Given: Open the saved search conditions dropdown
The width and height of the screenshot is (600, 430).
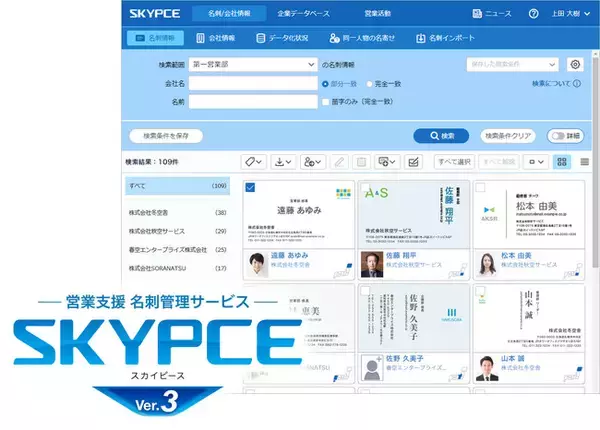Looking at the screenshot, I should click(x=514, y=64).
